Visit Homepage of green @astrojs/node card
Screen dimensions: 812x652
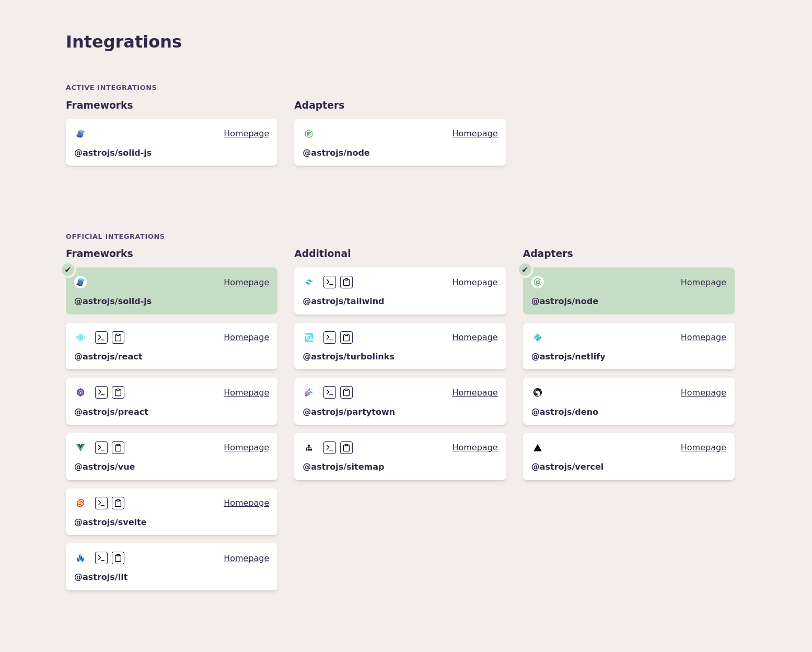click(x=703, y=282)
